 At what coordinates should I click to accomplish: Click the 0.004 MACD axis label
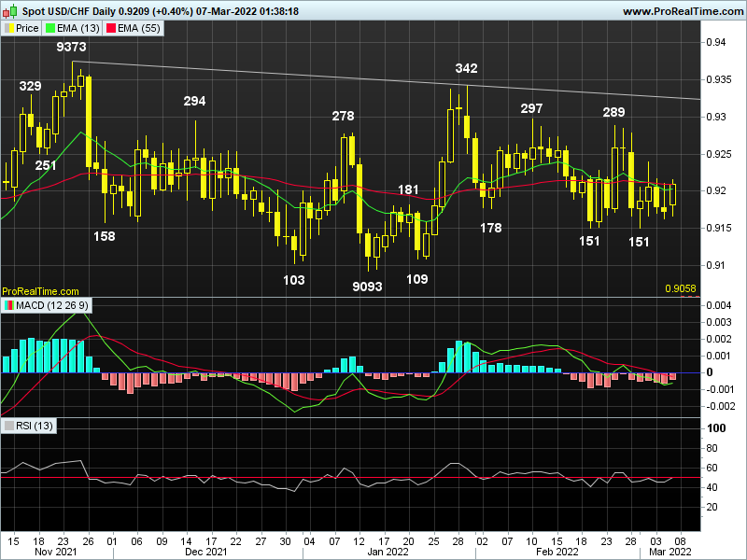pyautogui.click(x=719, y=305)
